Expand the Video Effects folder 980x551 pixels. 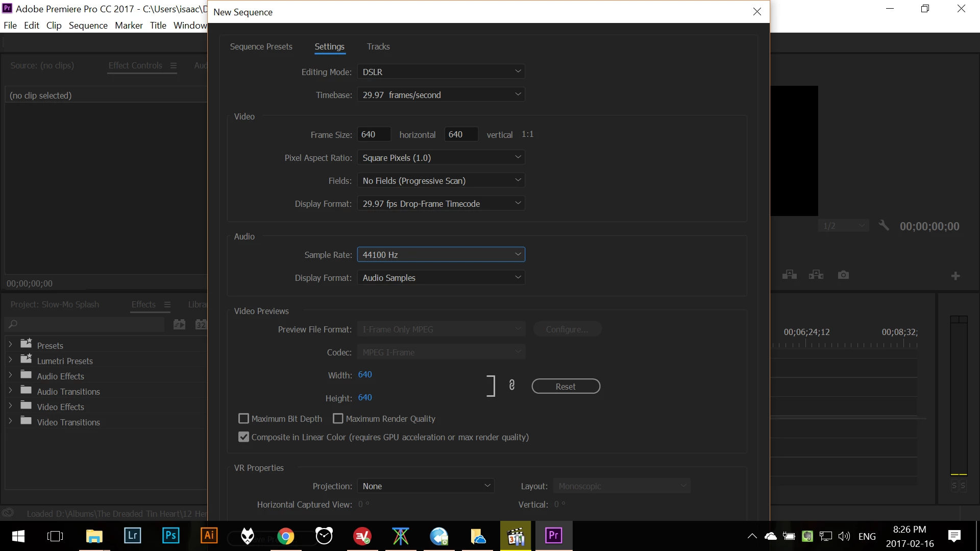[x=10, y=406]
